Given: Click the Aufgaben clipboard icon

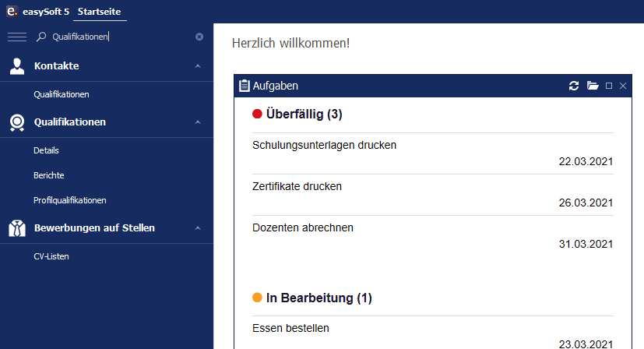Looking at the screenshot, I should point(244,86).
